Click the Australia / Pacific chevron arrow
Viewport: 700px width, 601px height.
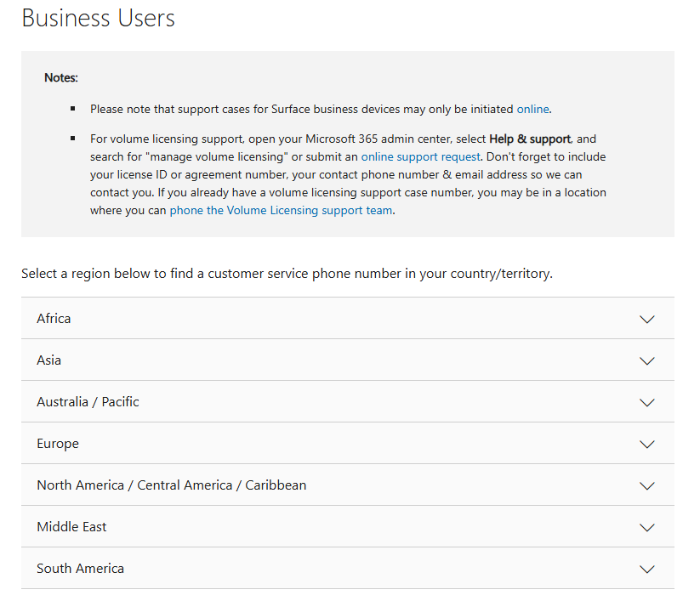(646, 403)
